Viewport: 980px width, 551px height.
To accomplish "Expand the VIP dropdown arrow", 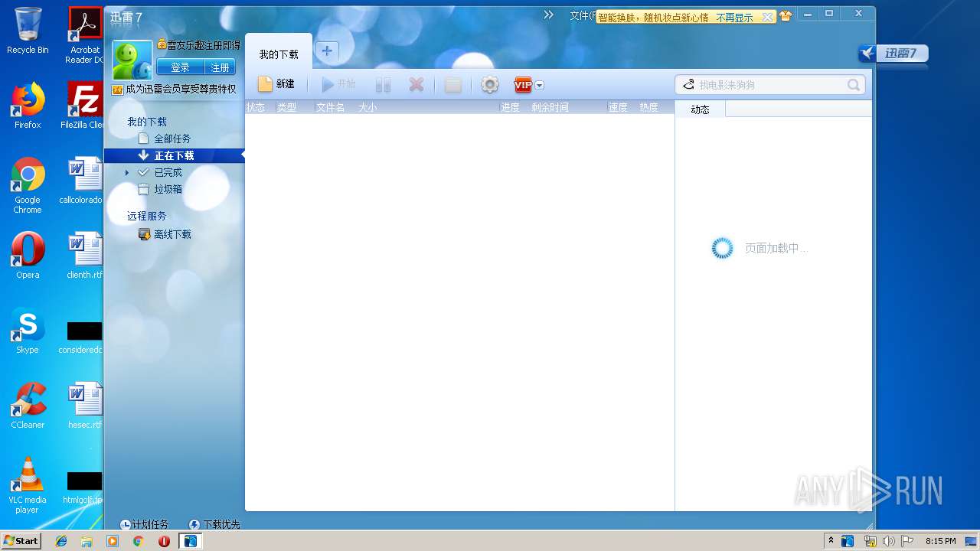I will [x=539, y=86].
